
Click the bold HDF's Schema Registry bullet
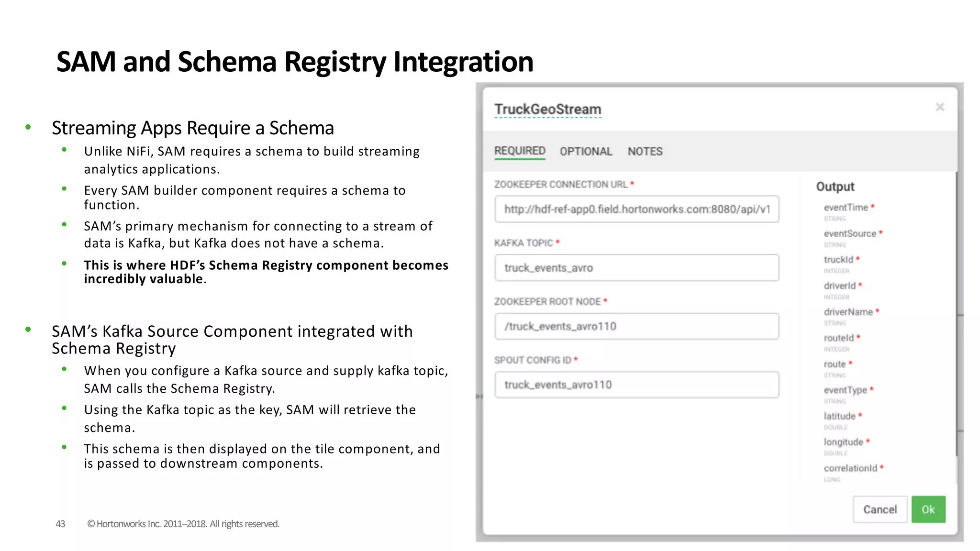tap(266, 272)
